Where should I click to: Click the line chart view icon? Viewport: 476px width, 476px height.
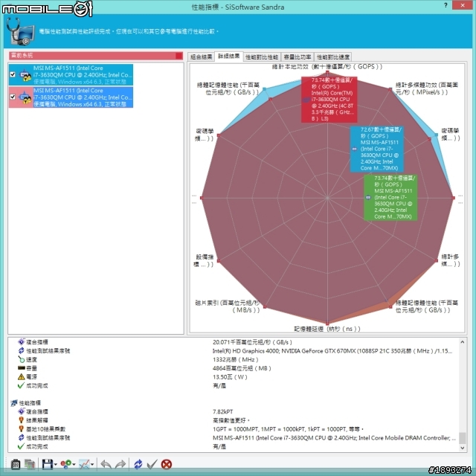point(84,464)
